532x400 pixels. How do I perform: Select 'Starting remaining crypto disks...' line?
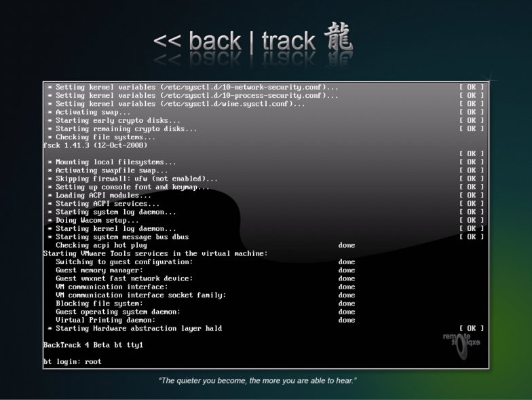point(122,129)
